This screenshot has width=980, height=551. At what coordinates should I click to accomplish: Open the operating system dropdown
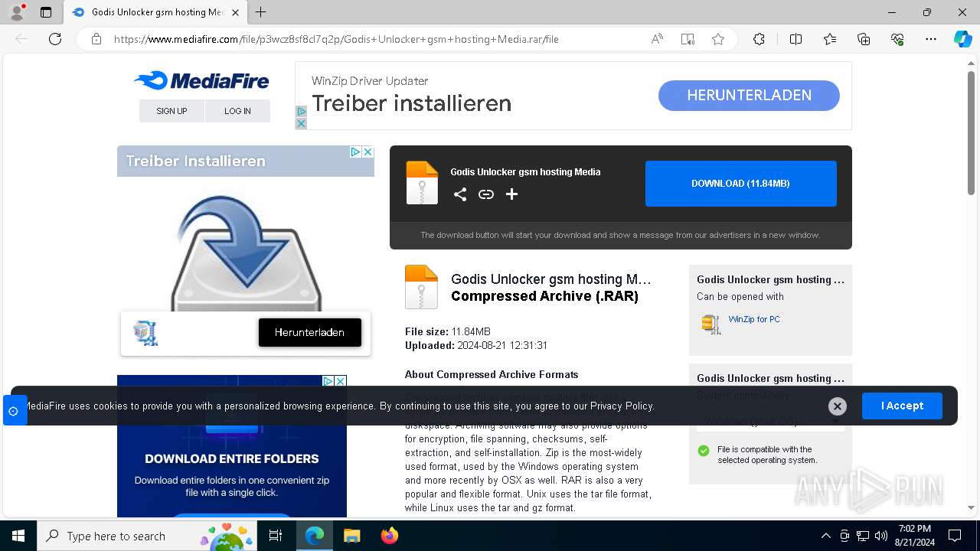tap(770, 421)
